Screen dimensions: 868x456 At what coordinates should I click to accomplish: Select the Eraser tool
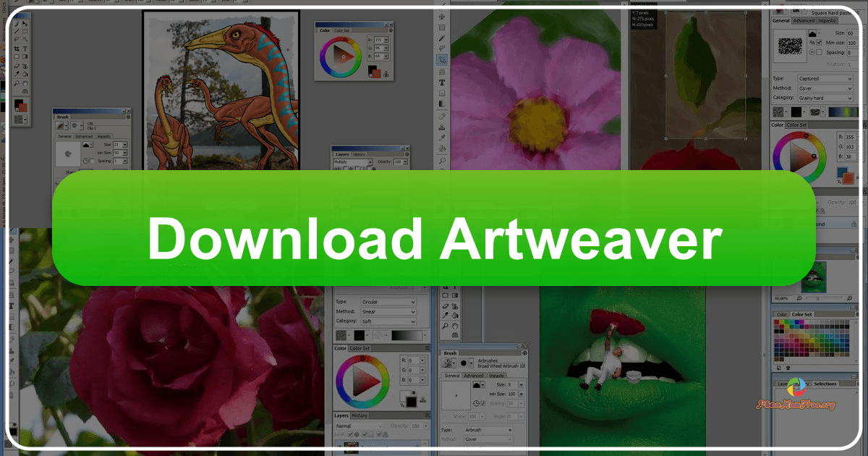point(17,66)
